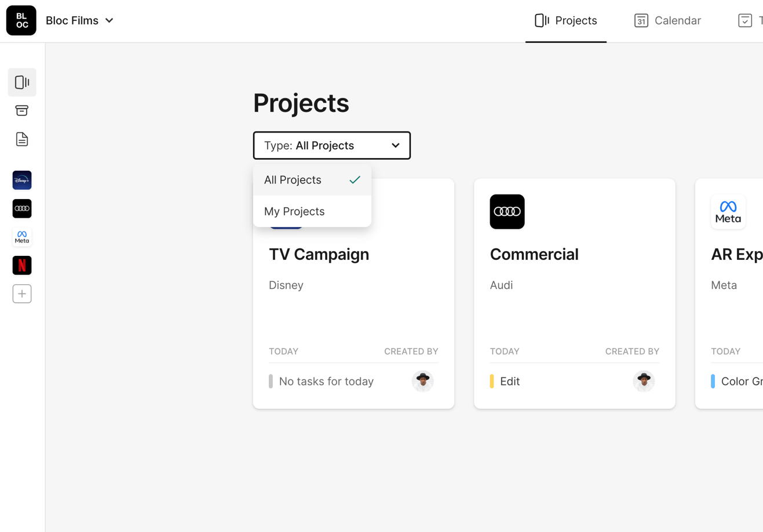Image resolution: width=763 pixels, height=532 pixels.
Task: Click the Bloc Films logo icon
Action: click(21, 21)
